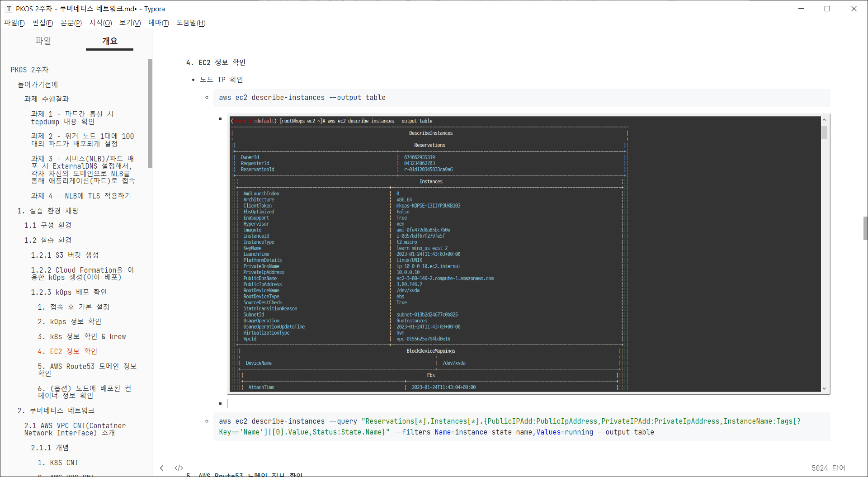Screen dimensions: 868x477
Task: Click the embedded terminal screenshot image
Action: point(524,253)
